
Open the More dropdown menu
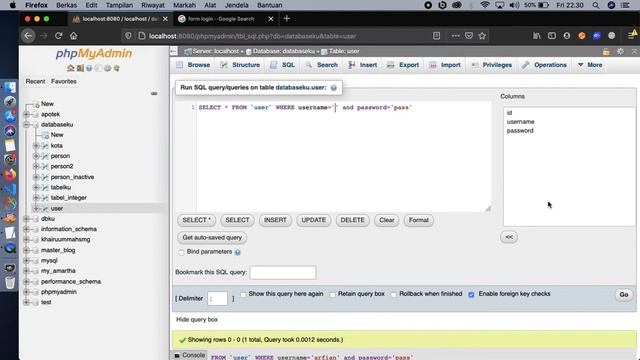click(590, 65)
